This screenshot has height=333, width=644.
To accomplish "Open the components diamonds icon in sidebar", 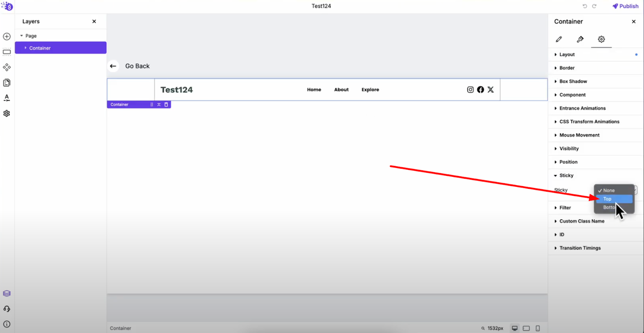I will pyautogui.click(x=6, y=67).
